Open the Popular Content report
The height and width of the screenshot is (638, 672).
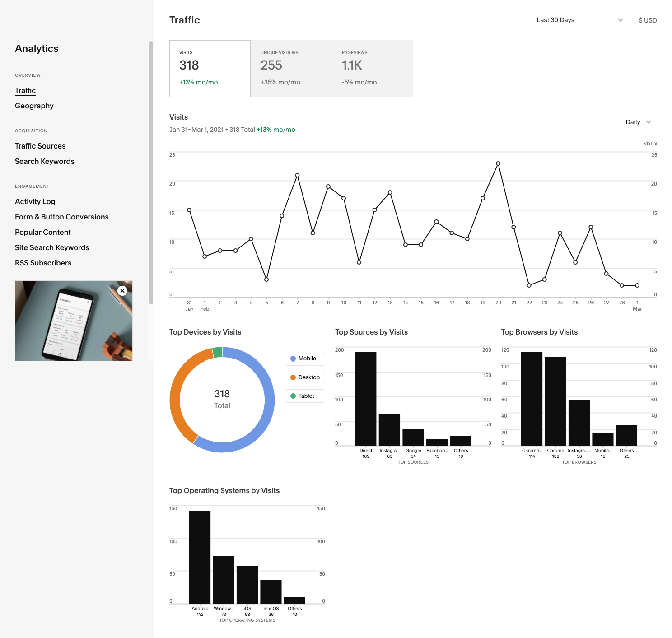pyautogui.click(x=43, y=232)
